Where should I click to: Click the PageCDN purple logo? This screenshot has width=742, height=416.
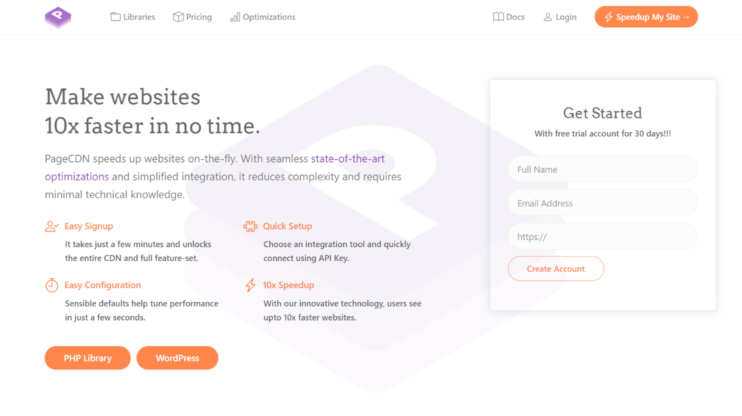(58, 17)
